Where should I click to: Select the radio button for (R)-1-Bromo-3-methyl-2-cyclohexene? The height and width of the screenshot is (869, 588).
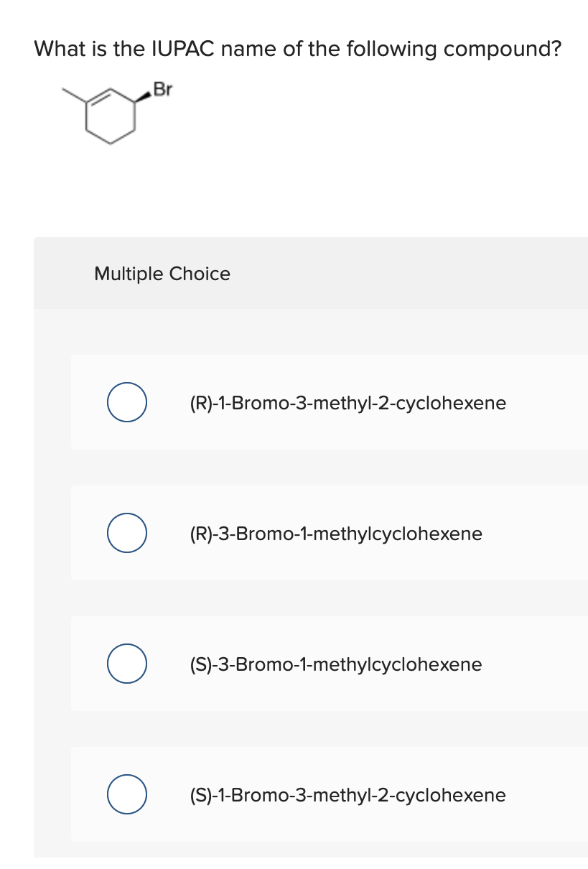128,403
